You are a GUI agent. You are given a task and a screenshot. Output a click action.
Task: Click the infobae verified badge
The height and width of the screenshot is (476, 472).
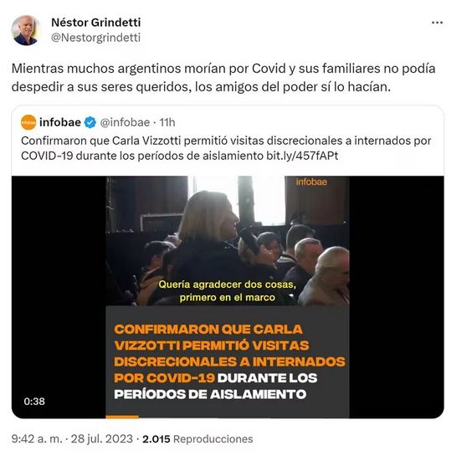(90, 122)
